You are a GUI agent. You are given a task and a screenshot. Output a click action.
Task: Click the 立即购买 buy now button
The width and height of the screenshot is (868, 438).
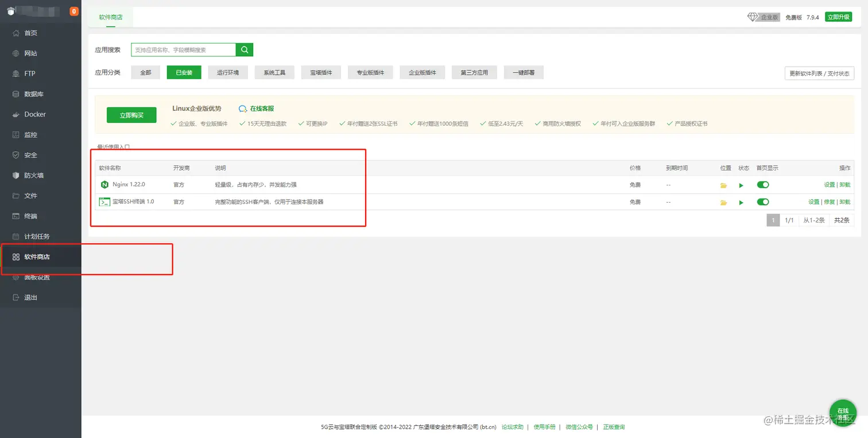click(x=131, y=115)
